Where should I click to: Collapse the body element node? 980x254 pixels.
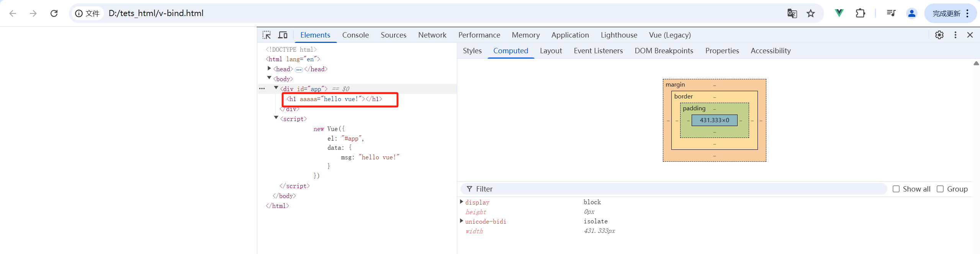point(269,78)
